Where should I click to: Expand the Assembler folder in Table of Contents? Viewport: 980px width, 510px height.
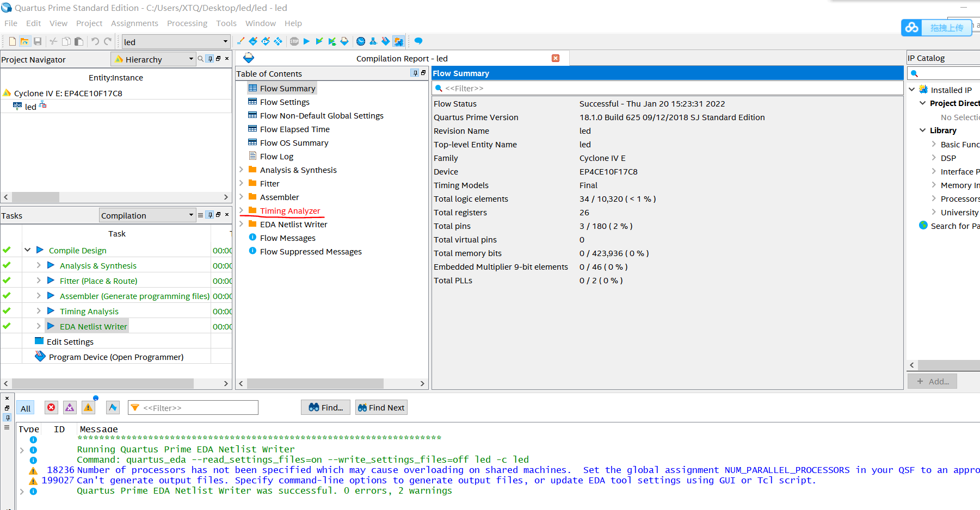241,197
